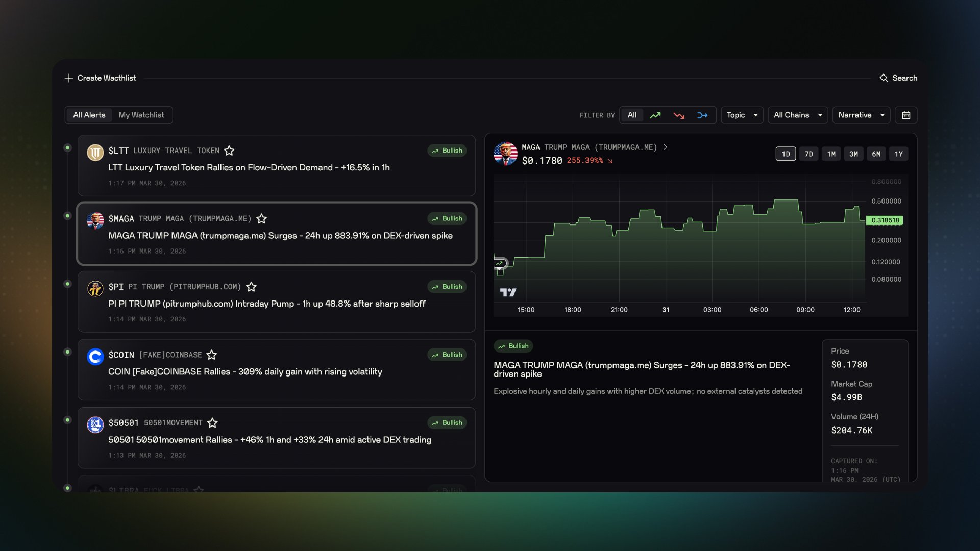Click the green 0.318518 price label
The image size is (980, 551).
click(885, 220)
